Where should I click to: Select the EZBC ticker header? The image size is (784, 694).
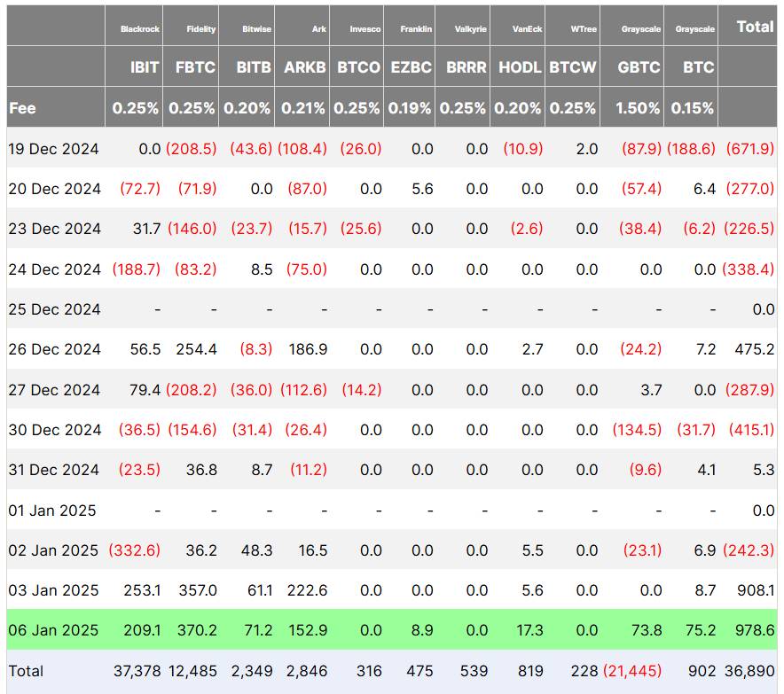tap(411, 67)
